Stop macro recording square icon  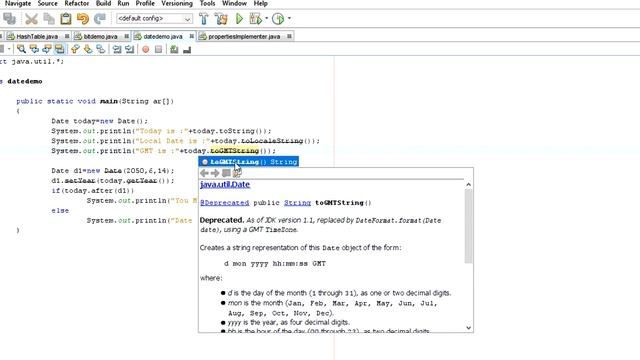pyautogui.click(x=158, y=50)
